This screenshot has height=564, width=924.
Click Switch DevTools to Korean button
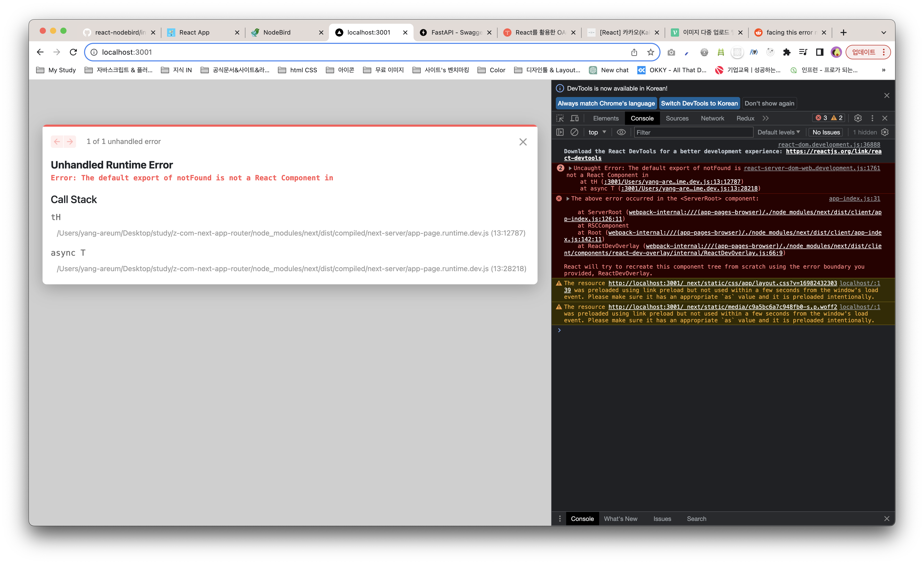point(699,103)
